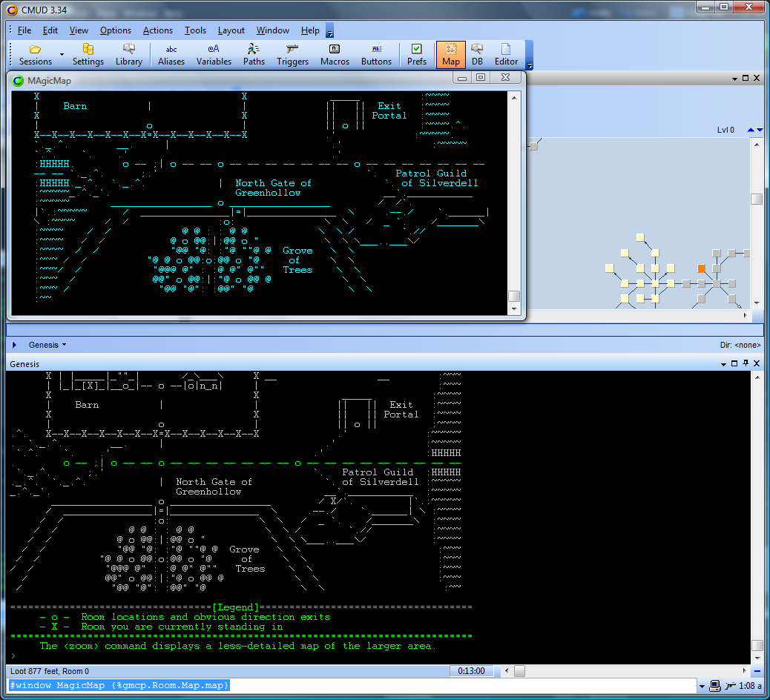Open the Window menu
Screen dimensions: 770x700
pyautogui.click(x=272, y=30)
